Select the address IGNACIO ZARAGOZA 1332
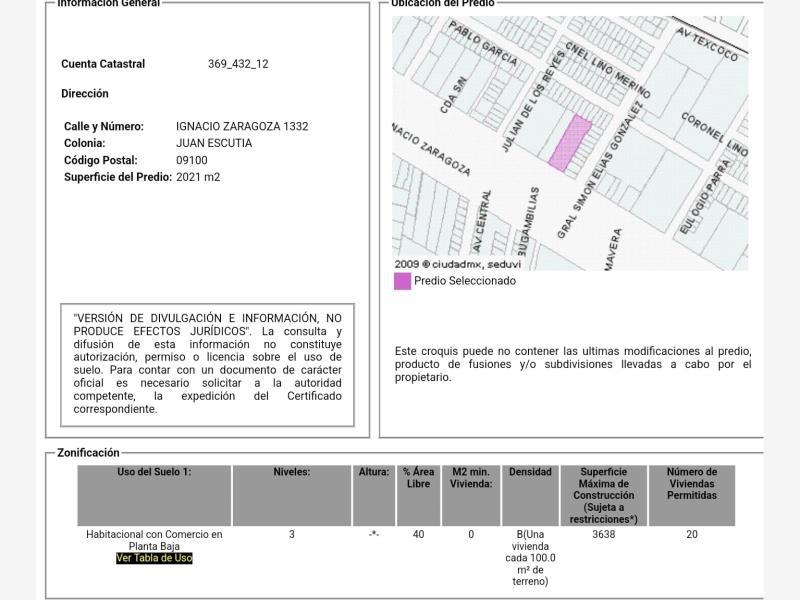Screen dimensions: 800x600 (242, 127)
